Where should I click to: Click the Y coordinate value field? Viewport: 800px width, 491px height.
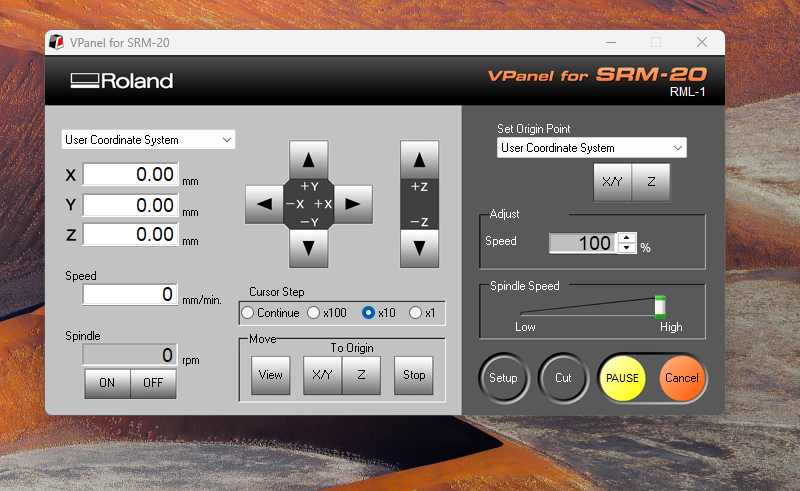coord(131,205)
